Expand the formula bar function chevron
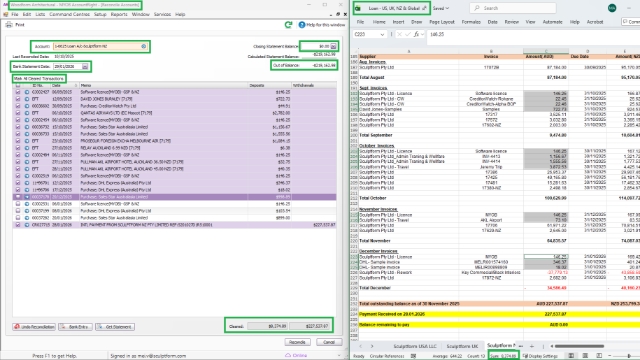 (x=422, y=34)
